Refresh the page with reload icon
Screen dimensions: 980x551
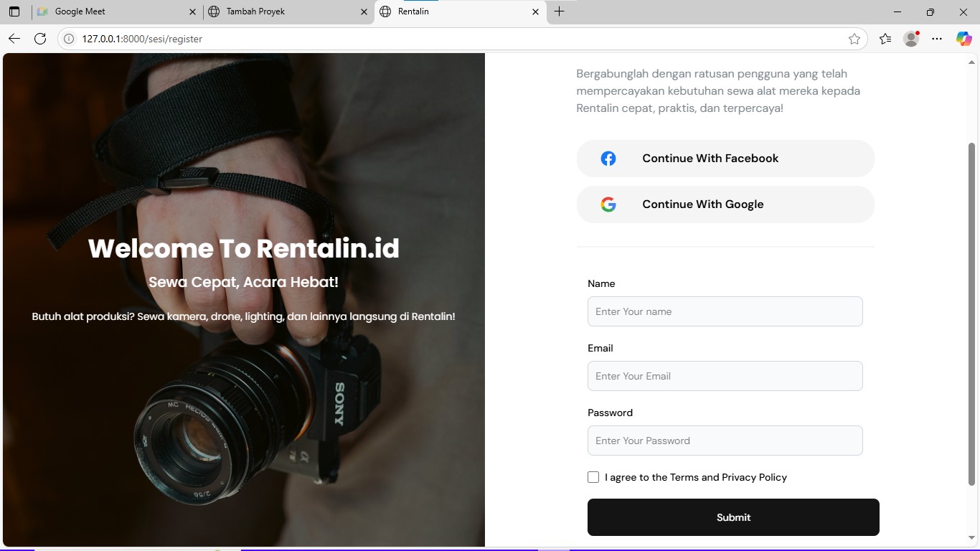pos(40,39)
